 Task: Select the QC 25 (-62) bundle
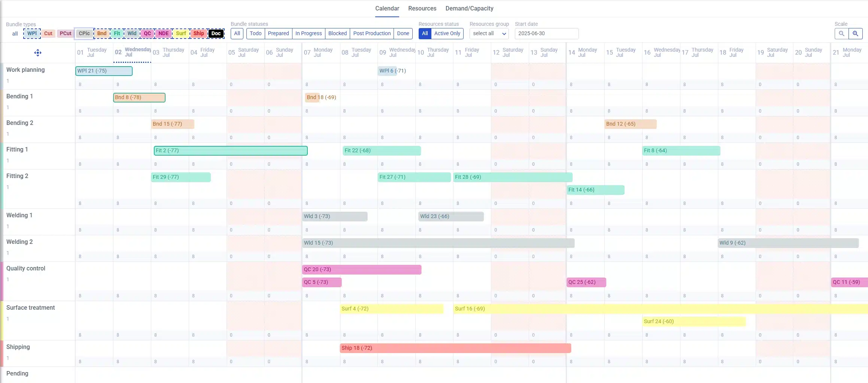tap(586, 282)
